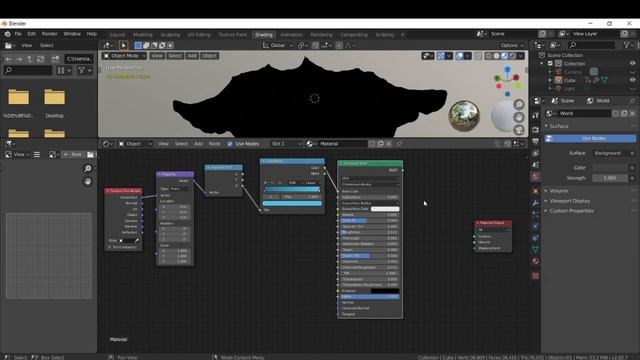Click viewport zoom magnifier icon
Viewport: 640px width, 360px height.
click(519, 105)
